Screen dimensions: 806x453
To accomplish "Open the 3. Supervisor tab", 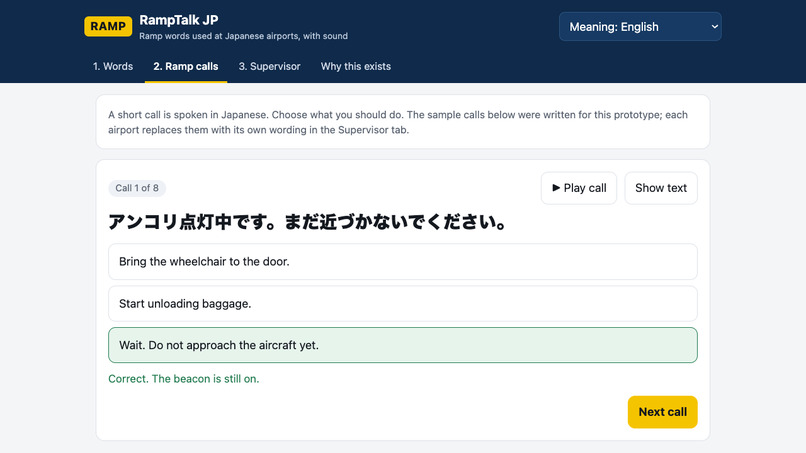I will pos(269,66).
